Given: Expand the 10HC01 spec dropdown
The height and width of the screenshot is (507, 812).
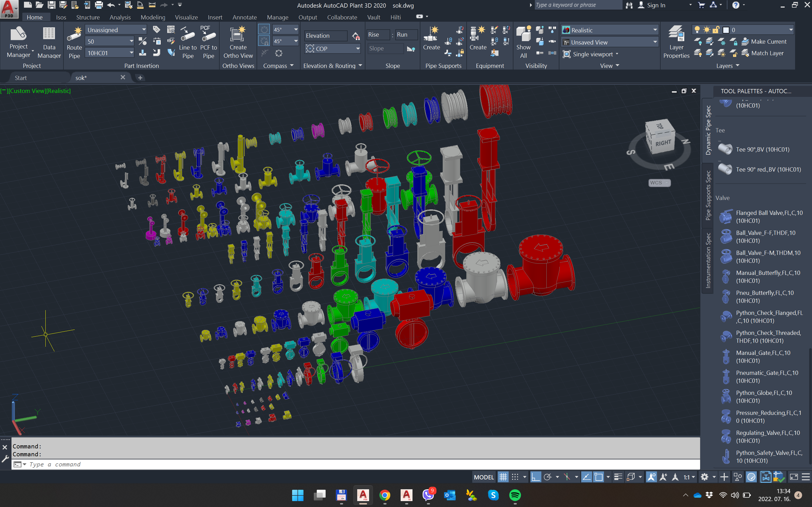Looking at the screenshot, I should click(131, 53).
